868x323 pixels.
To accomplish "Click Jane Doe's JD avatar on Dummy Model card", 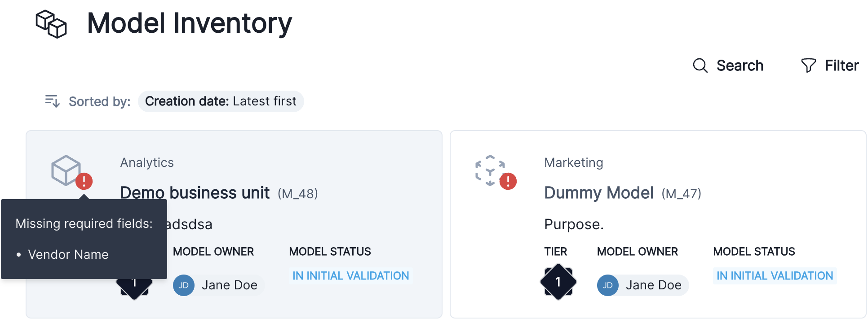I will (607, 285).
